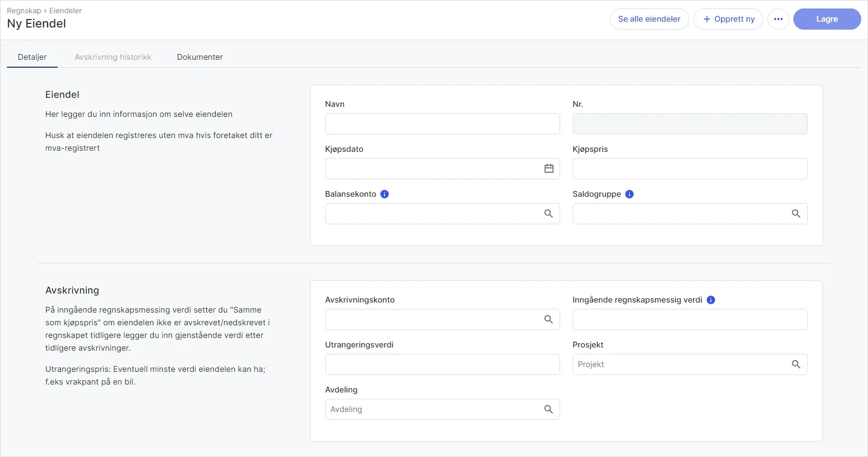
Task: Click the Se alle eiendeler button
Action: (649, 19)
